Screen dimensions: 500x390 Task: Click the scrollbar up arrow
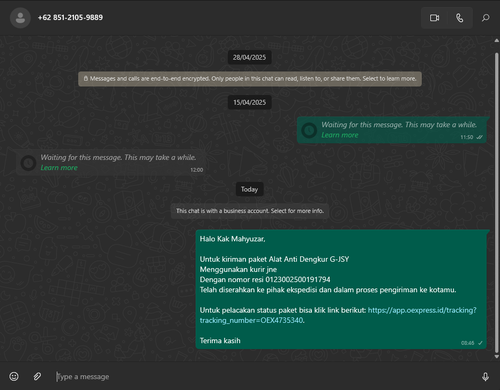[x=496, y=40]
